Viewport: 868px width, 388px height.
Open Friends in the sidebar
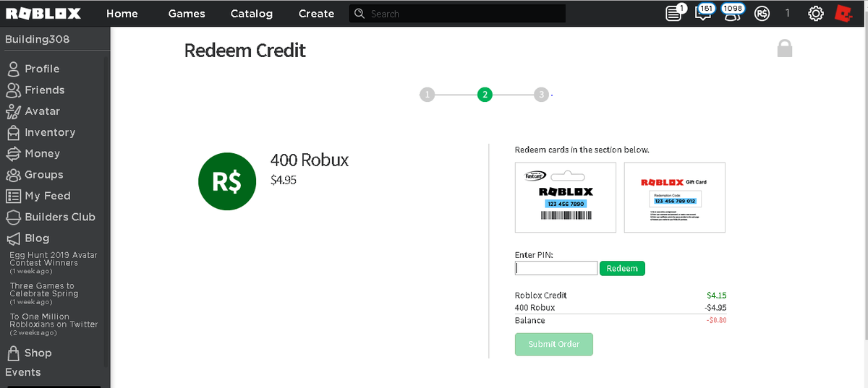tap(45, 90)
